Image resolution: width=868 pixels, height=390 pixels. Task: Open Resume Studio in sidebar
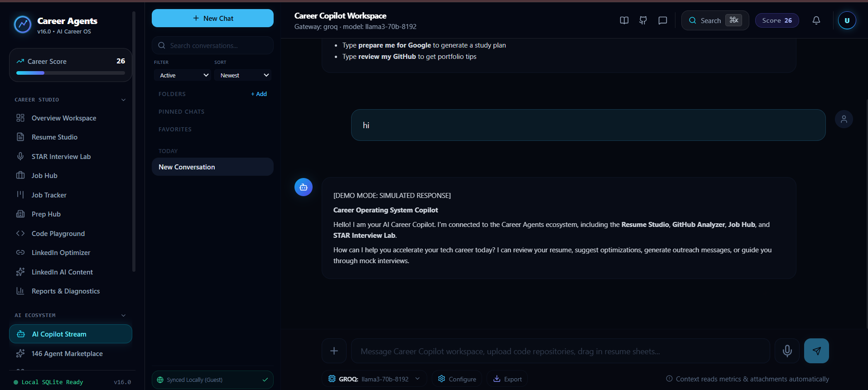click(71, 137)
